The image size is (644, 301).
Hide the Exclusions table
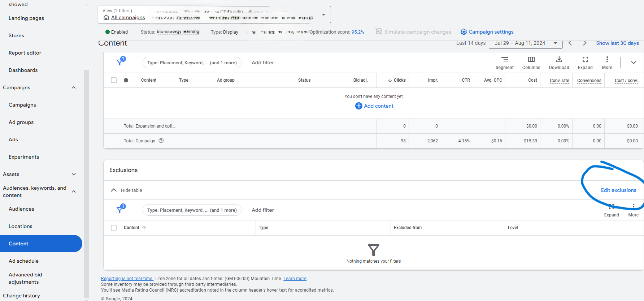point(126,190)
